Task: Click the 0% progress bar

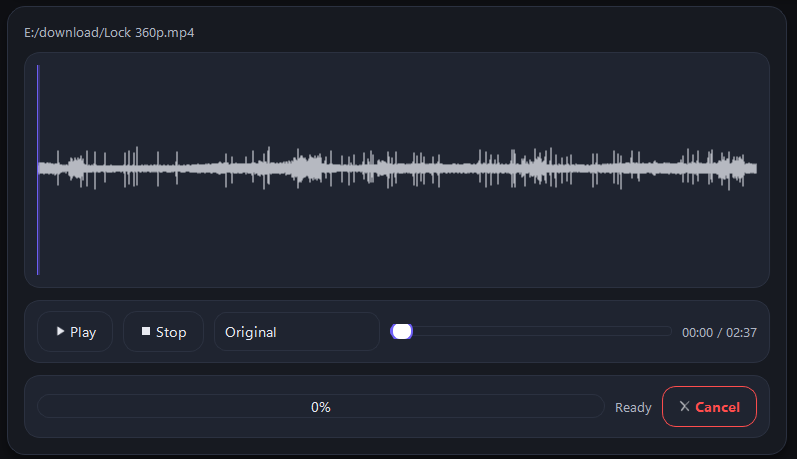Action: [x=321, y=407]
